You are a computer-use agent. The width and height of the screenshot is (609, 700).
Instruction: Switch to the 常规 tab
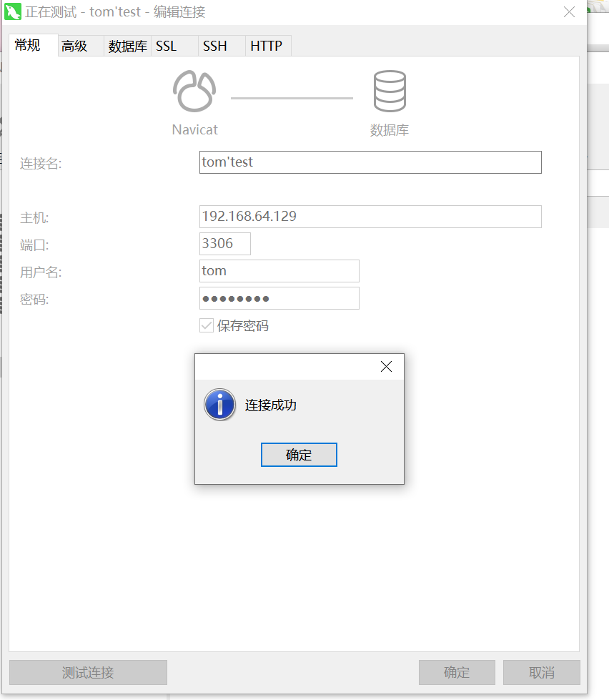34,45
